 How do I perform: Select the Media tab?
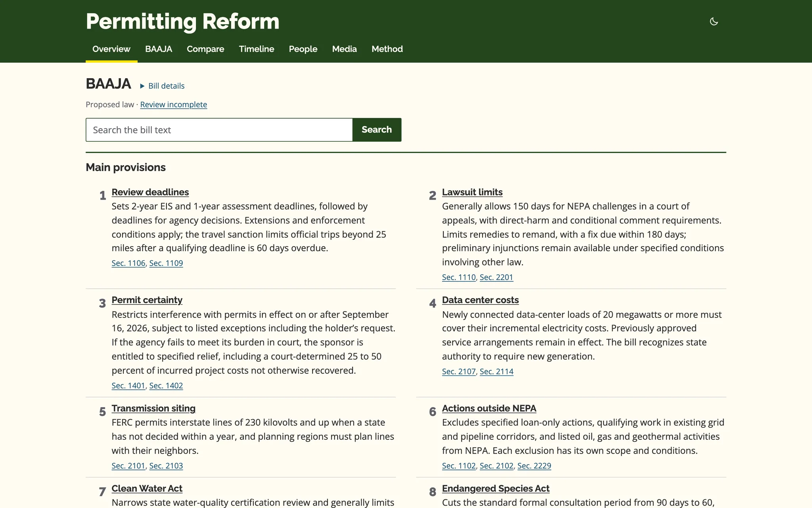click(344, 49)
